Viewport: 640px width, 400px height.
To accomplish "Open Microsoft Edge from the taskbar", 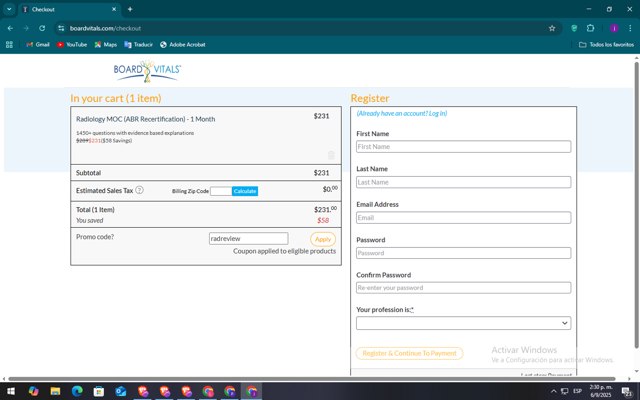I will (x=77, y=391).
